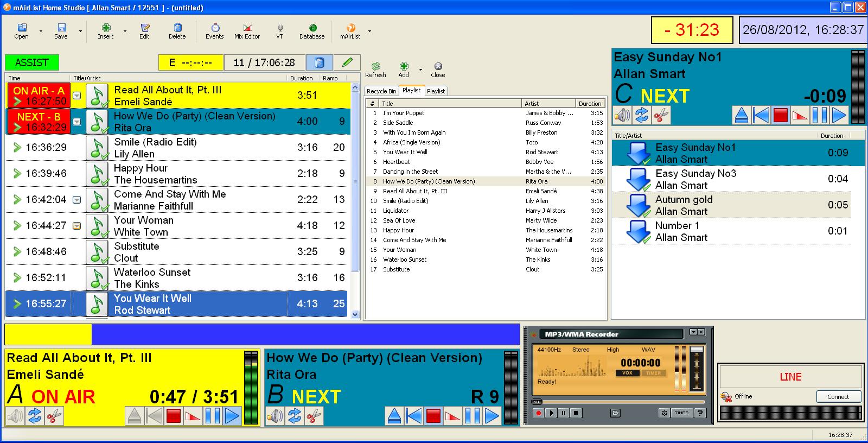Viewport: 868px width, 443px height.
Task: Open the dropdown arrow next to Save
Action: 80,31
